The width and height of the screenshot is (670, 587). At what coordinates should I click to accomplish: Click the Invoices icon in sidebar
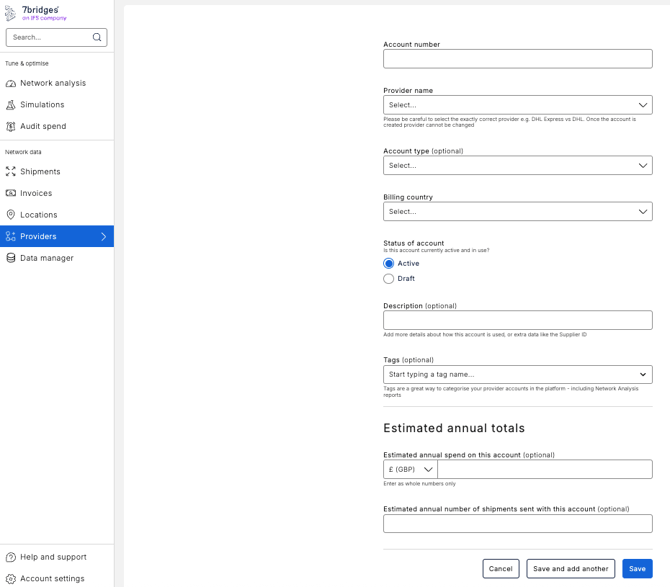(11, 193)
